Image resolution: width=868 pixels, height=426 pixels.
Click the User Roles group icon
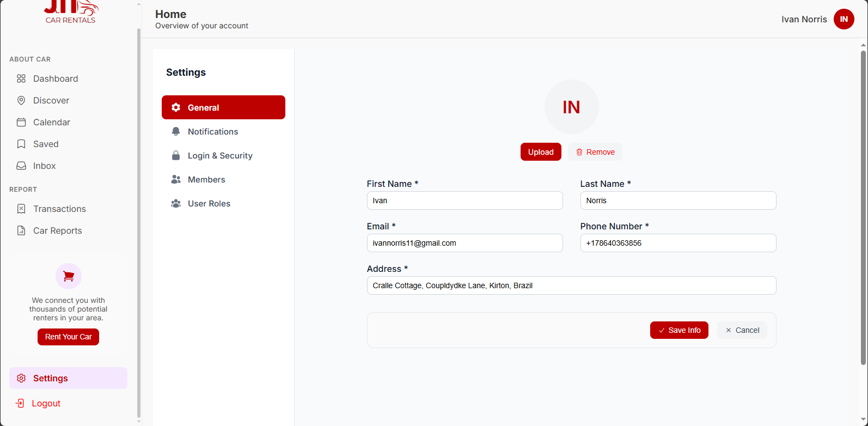[176, 203]
